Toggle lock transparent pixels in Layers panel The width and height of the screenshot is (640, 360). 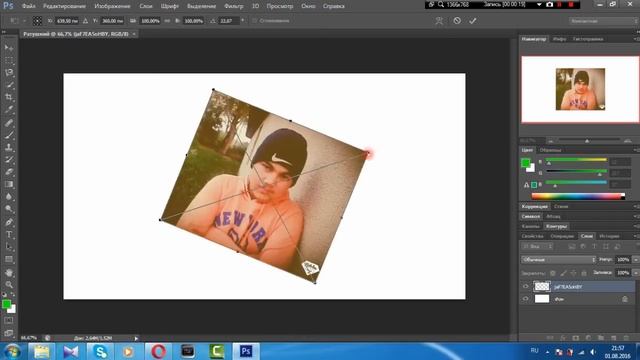(x=553, y=273)
